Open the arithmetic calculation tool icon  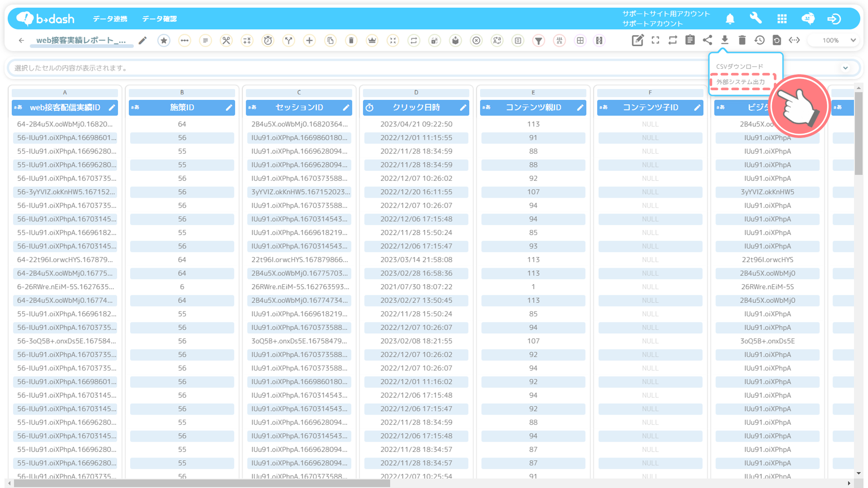pyautogui.click(x=247, y=40)
